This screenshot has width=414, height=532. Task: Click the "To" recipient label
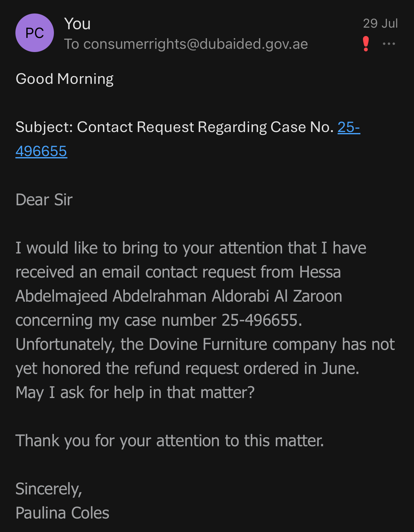[72, 44]
